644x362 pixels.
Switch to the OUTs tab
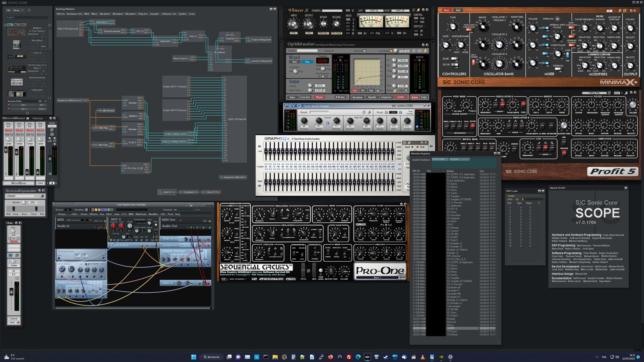point(23,25)
